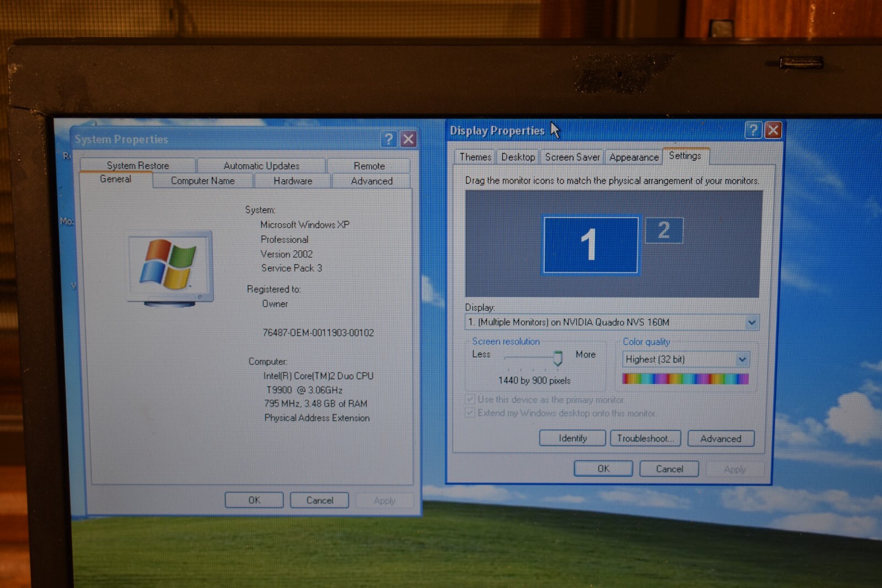Click Cancel in Display Properties
Image resolution: width=882 pixels, height=588 pixels.
(669, 469)
